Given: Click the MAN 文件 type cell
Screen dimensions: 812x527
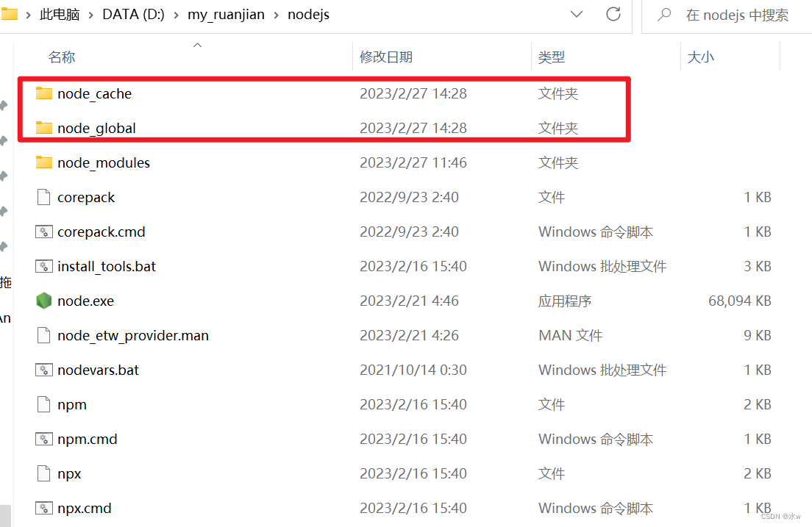Looking at the screenshot, I should tap(570, 335).
